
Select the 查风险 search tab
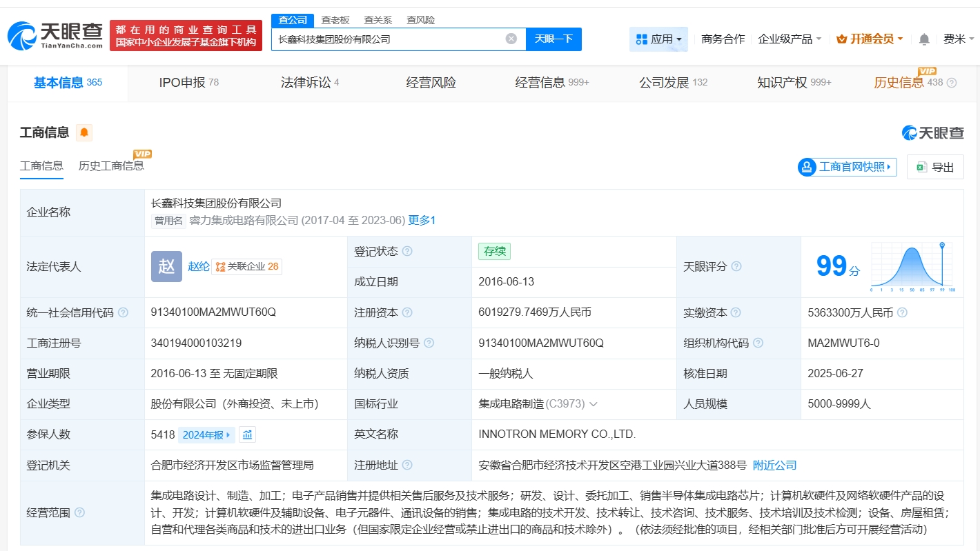pos(420,20)
